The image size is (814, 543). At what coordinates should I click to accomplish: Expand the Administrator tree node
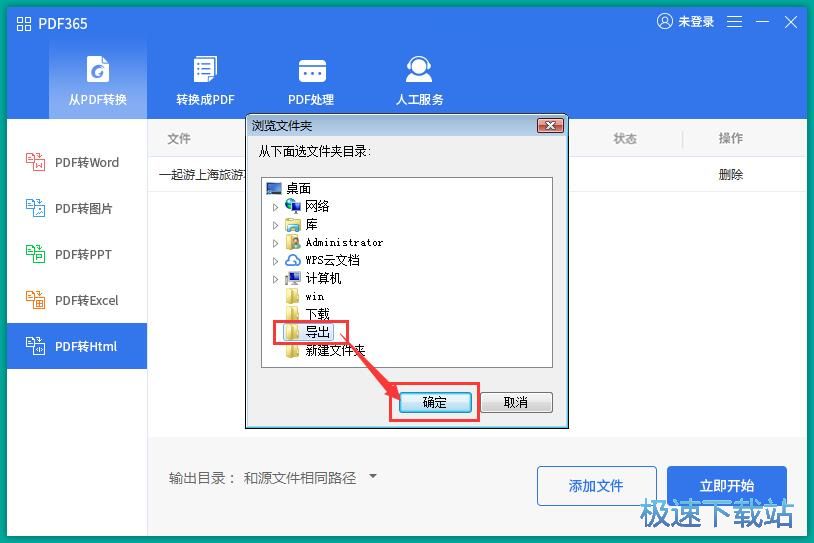pos(275,243)
